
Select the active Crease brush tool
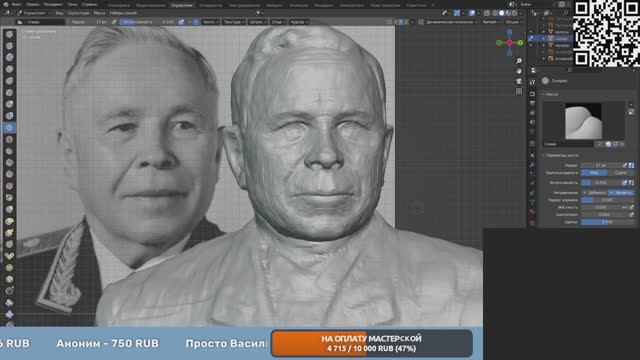[x=9, y=128]
